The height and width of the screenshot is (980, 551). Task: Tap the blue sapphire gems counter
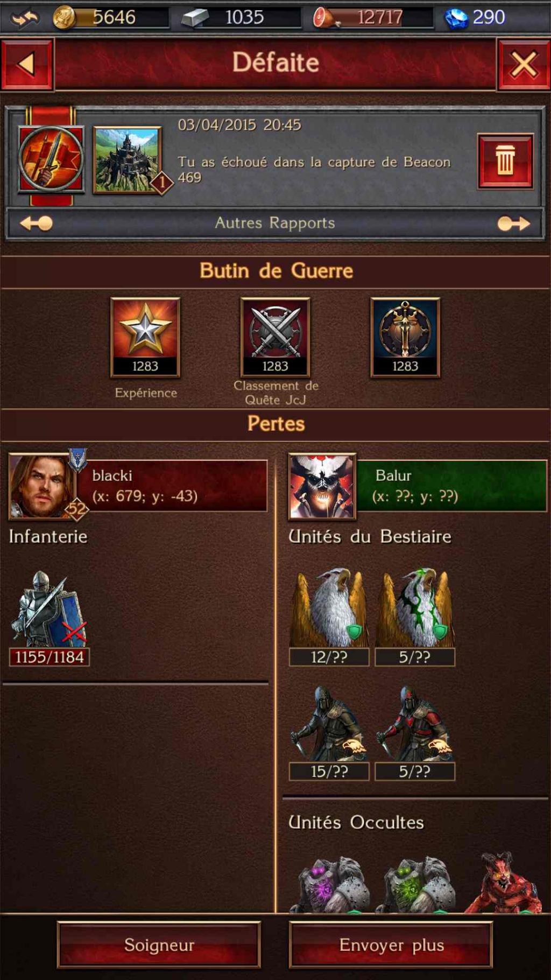tap(475, 17)
